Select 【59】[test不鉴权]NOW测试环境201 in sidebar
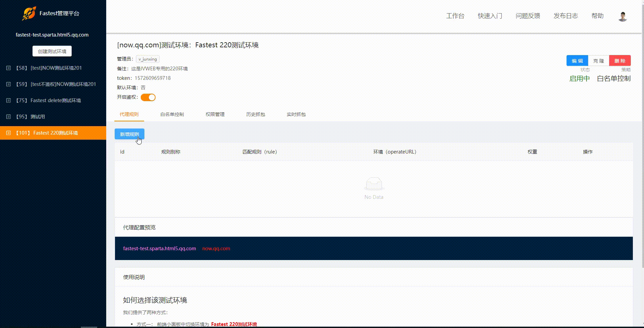The image size is (644, 328). 53,84
